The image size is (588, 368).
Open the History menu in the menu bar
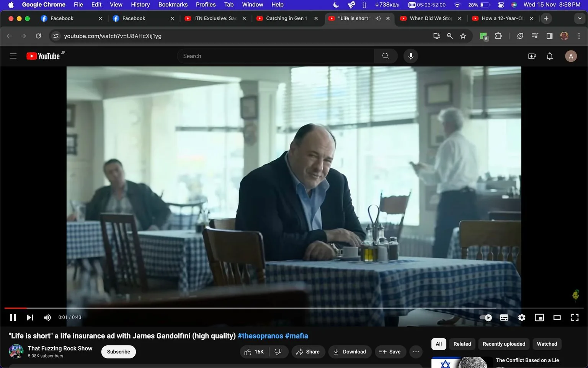point(140,5)
